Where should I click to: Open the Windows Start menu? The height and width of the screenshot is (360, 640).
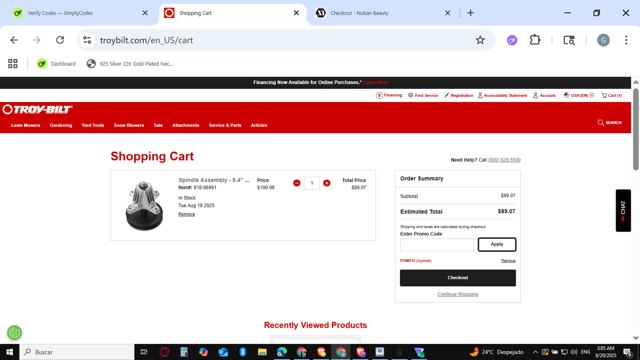pyautogui.click(x=9, y=352)
